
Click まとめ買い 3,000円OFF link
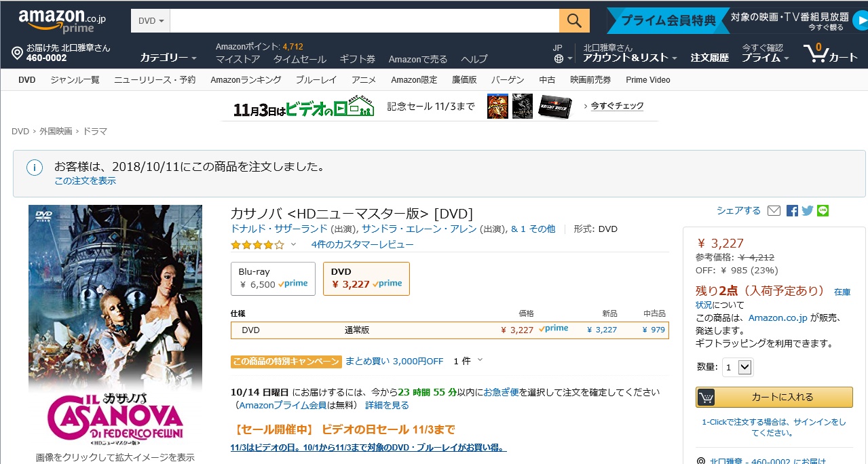tap(394, 361)
